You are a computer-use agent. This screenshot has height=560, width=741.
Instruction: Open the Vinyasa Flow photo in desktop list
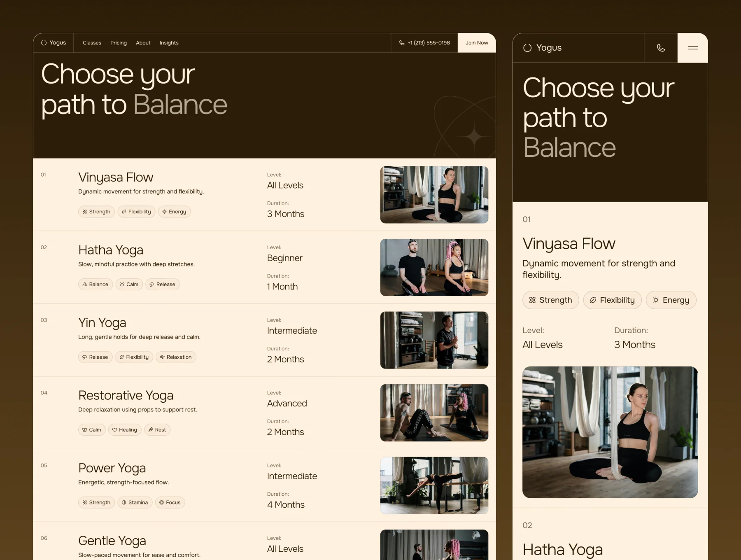tap(434, 195)
